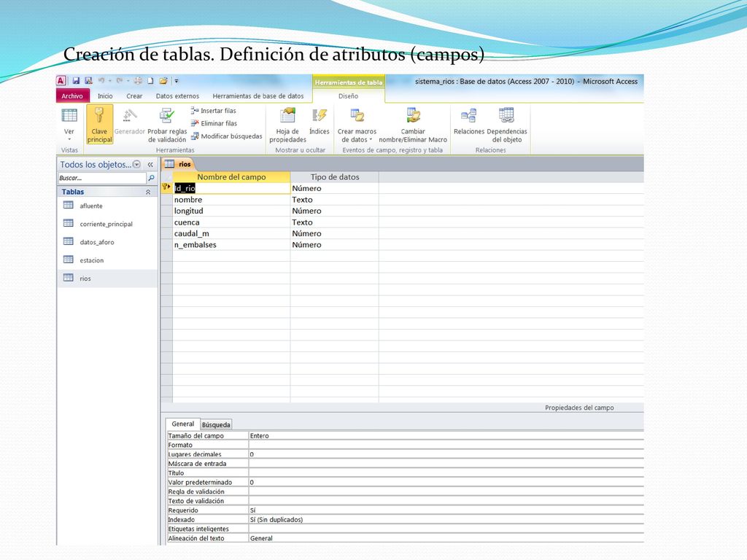Image resolution: width=747 pixels, height=560 pixels.
Task: Open the Hoja de propiedades pane
Action: (287, 125)
